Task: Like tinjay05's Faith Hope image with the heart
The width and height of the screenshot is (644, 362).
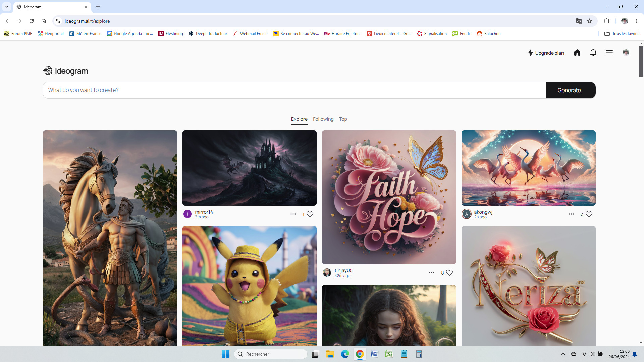Action: [x=449, y=273]
